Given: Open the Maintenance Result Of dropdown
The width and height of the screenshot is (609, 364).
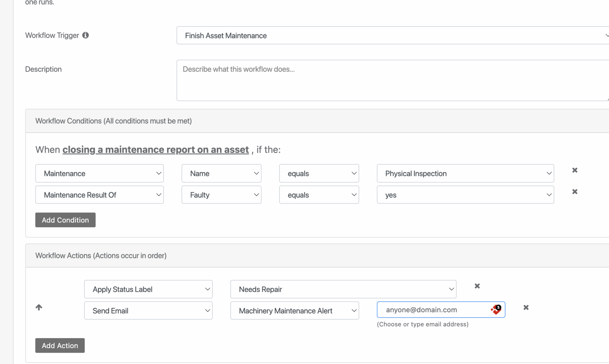Looking at the screenshot, I should click(99, 195).
